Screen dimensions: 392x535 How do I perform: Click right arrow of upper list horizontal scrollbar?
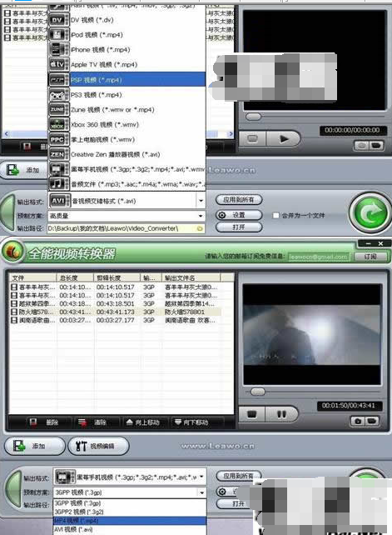[x=231, y=134]
